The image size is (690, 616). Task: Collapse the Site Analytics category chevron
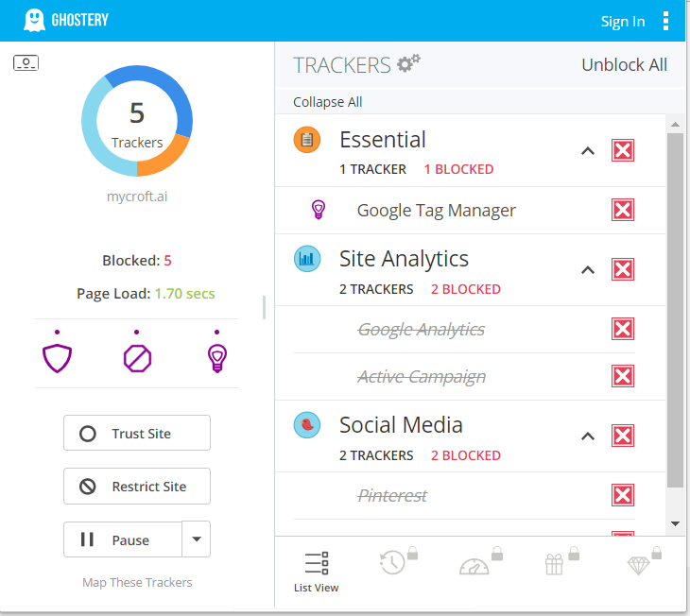pos(588,270)
